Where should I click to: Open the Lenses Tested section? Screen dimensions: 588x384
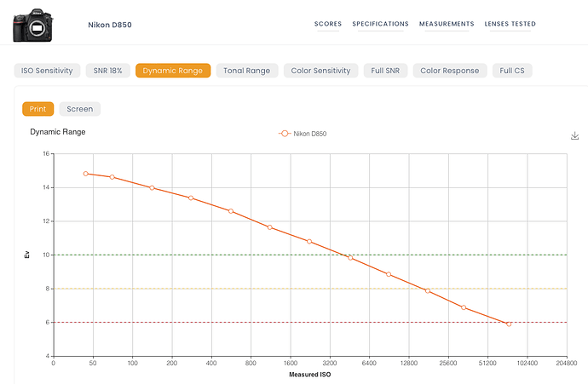click(510, 24)
